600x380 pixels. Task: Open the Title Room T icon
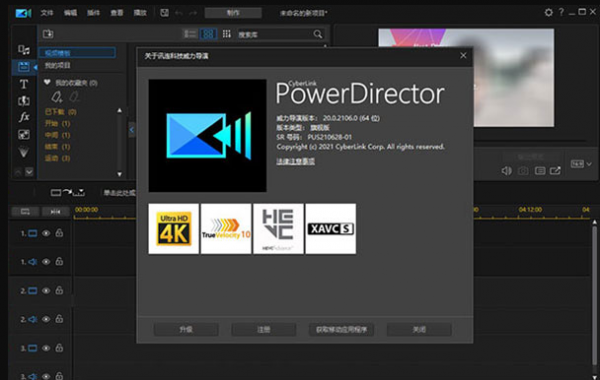point(24,84)
